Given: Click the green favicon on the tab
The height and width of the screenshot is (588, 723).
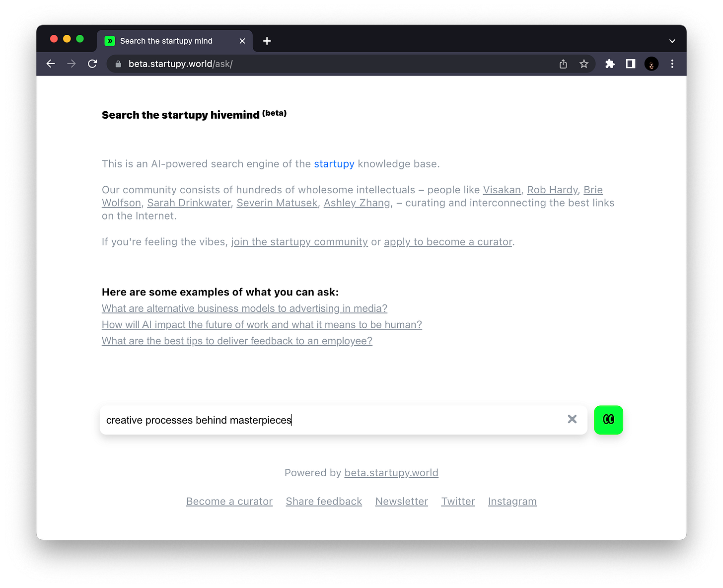Looking at the screenshot, I should (x=110, y=41).
